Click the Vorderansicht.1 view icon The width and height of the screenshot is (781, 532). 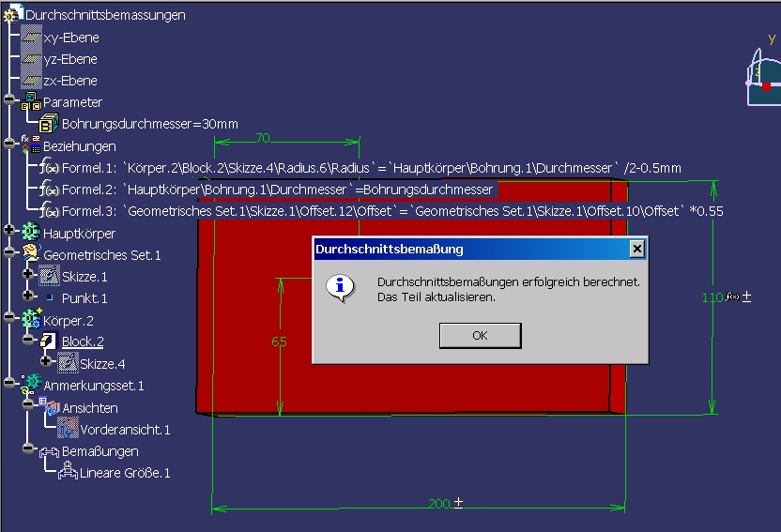tap(68, 429)
